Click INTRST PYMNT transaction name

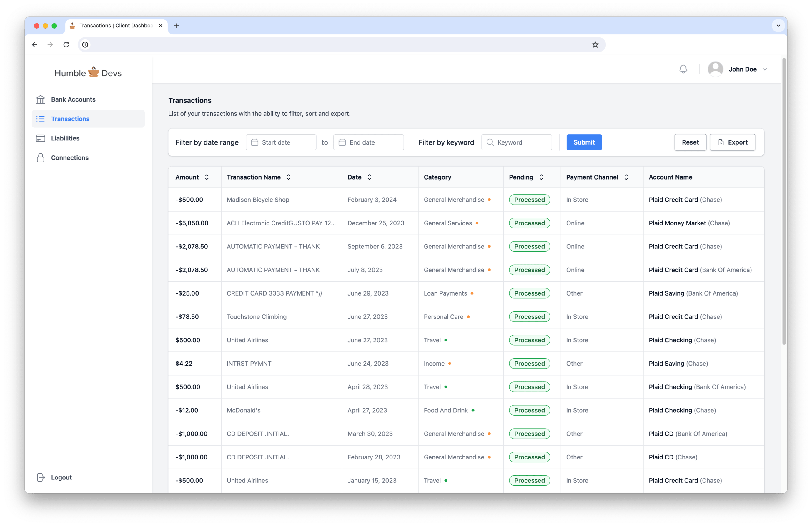[x=249, y=364]
